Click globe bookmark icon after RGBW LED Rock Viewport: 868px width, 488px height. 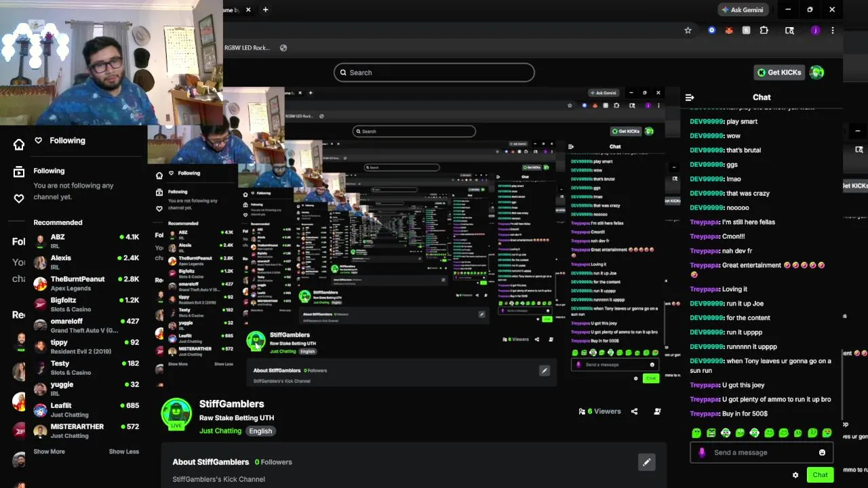[283, 48]
